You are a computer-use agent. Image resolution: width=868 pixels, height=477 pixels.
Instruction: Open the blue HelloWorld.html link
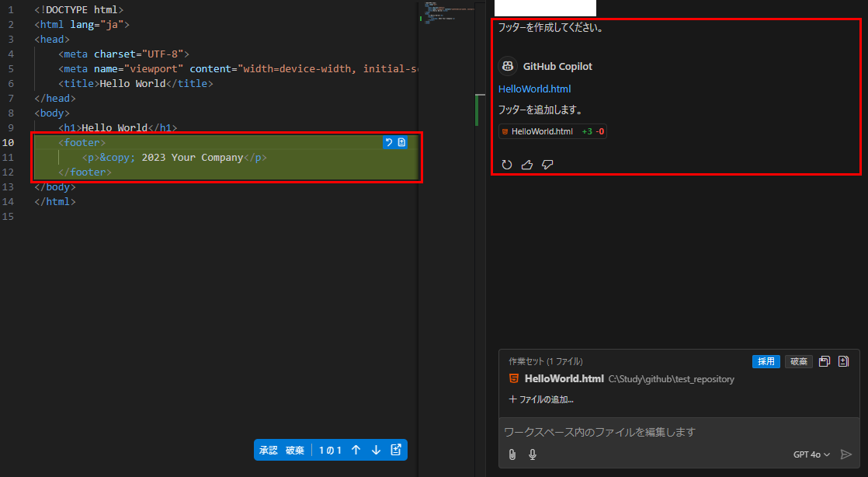[x=534, y=89]
